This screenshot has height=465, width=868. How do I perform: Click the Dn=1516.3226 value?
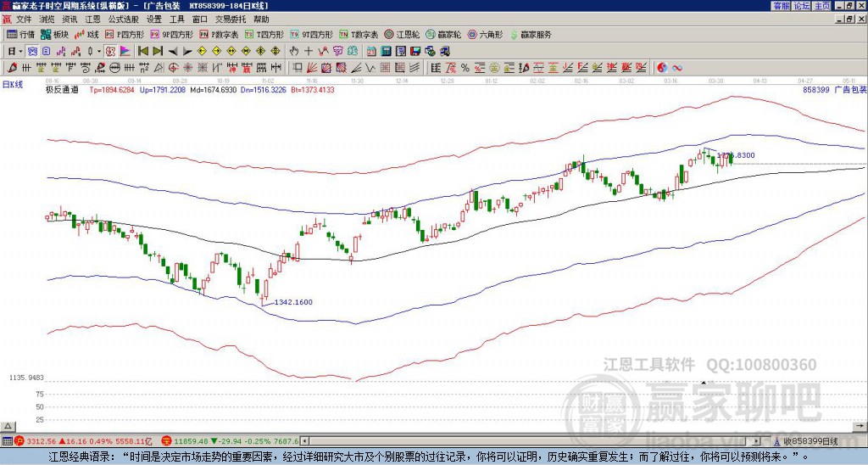click(264, 89)
